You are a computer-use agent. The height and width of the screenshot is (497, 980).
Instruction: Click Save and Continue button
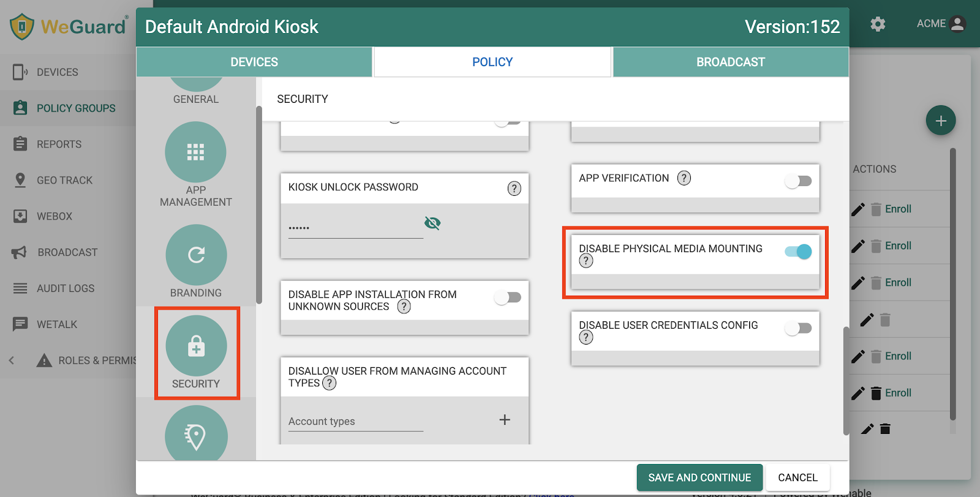(x=699, y=477)
